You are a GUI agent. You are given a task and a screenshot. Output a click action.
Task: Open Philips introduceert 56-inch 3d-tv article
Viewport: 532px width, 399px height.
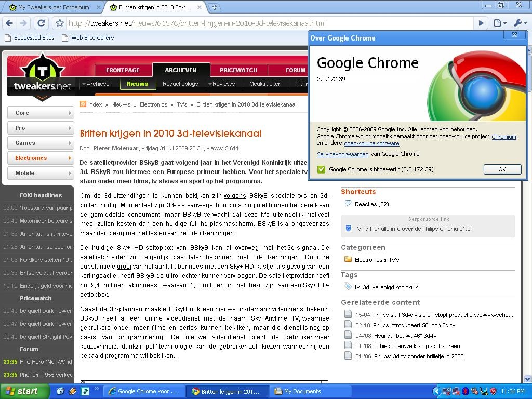(x=414, y=325)
